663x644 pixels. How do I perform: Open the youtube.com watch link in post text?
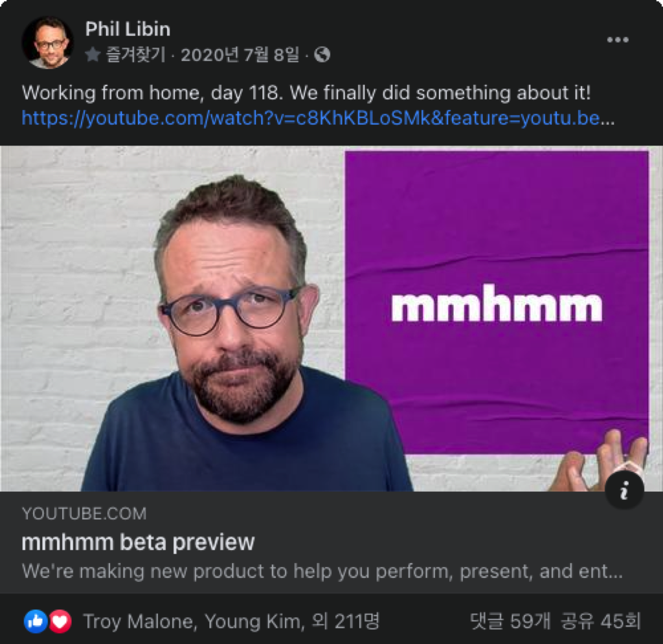(317, 118)
